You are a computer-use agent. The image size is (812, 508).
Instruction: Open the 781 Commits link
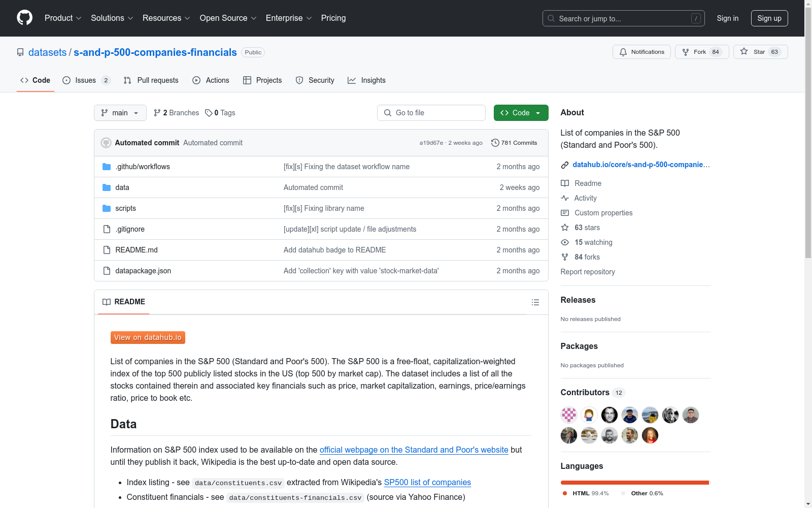pyautogui.click(x=514, y=143)
